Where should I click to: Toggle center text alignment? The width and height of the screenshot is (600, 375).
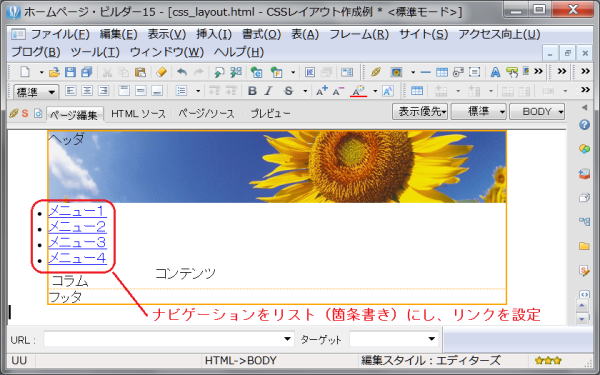[x=87, y=91]
